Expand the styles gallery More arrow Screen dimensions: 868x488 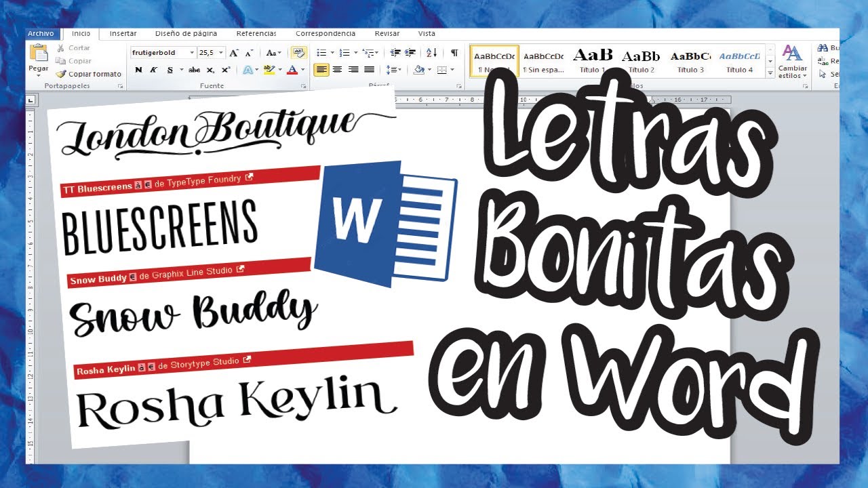pyautogui.click(x=770, y=73)
